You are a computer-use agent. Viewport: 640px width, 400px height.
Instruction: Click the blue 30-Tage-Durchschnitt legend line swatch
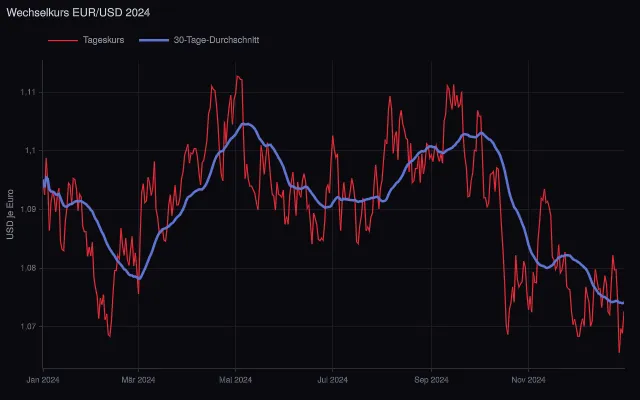tap(154, 40)
